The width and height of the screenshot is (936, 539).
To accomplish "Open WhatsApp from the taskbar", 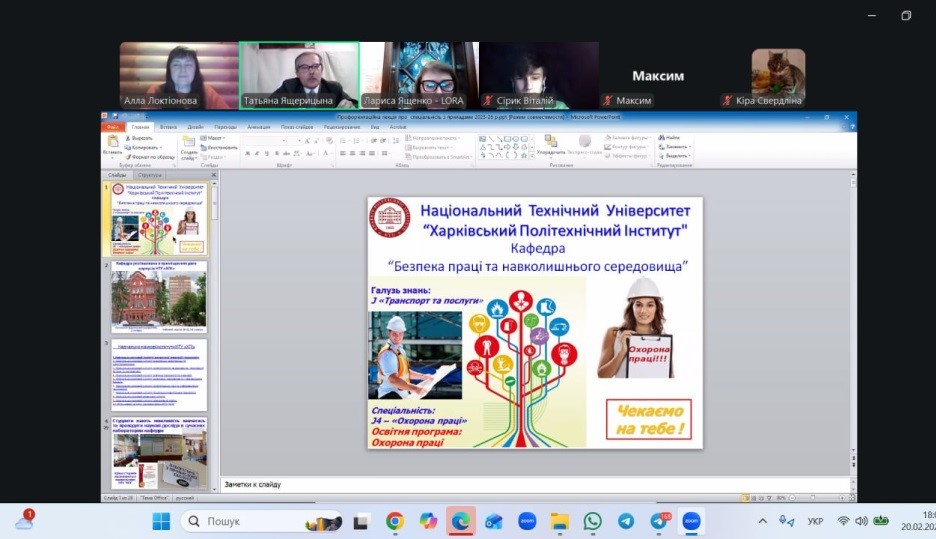I will (593, 521).
